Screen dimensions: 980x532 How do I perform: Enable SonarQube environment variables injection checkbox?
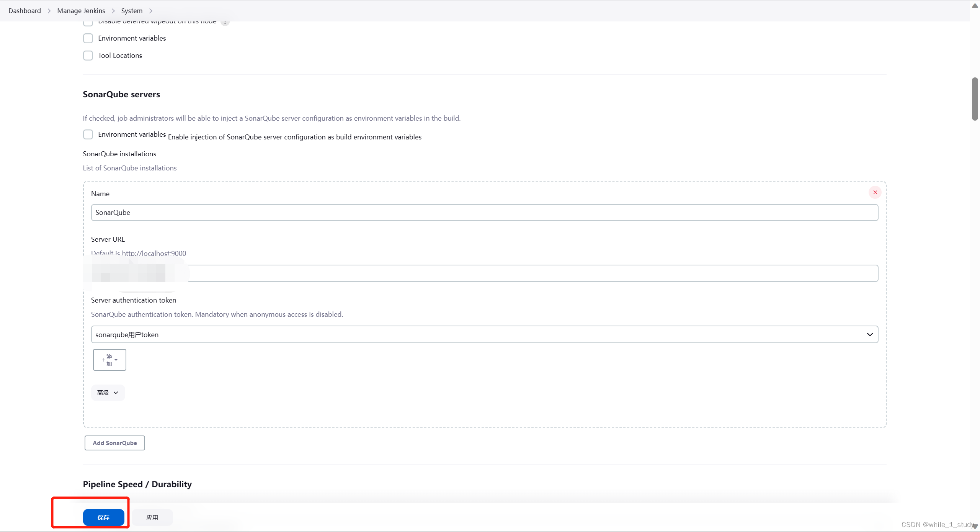tap(88, 134)
